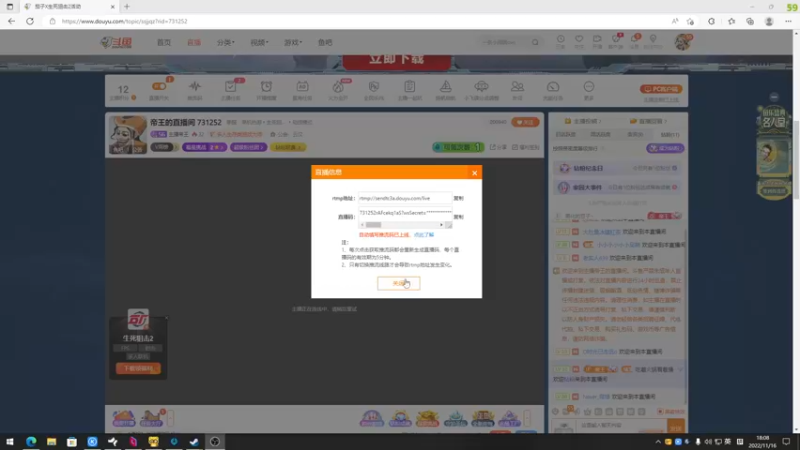This screenshot has width=800, height=450.
Task: Open the clipboard icon in streamer toolbar
Action: tap(409, 87)
